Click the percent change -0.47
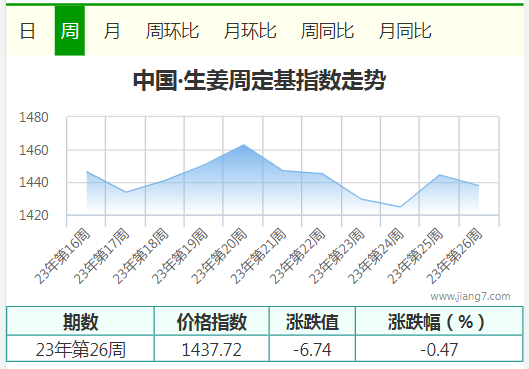This screenshot has width=529, height=369. coord(439,349)
